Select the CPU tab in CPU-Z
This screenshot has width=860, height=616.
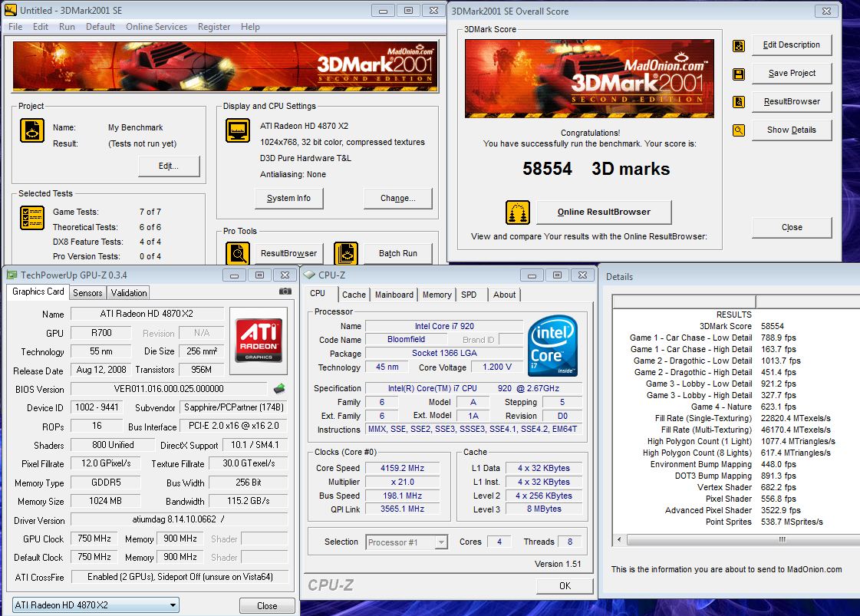(x=318, y=294)
